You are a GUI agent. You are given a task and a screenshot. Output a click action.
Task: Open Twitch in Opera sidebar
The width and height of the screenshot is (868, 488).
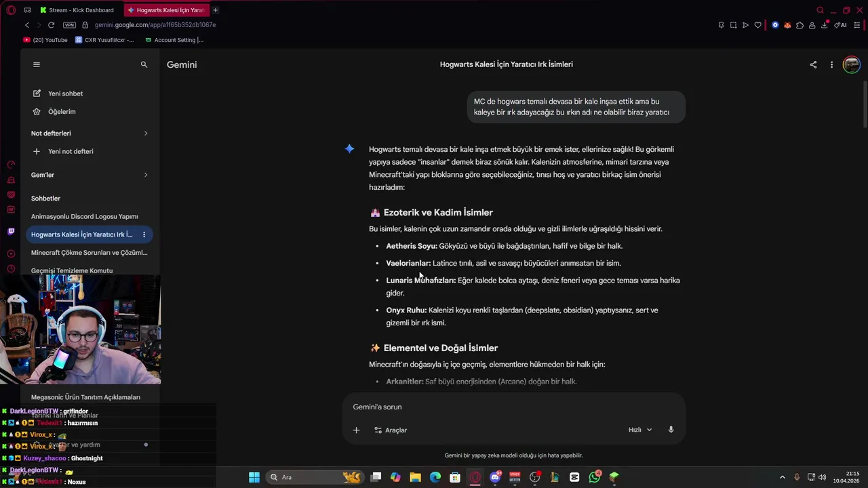tap(11, 231)
